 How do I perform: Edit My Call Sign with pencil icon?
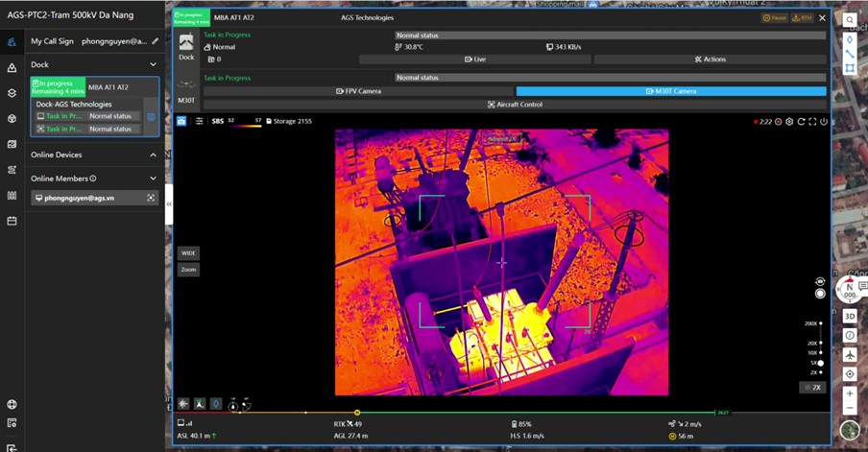(155, 41)
